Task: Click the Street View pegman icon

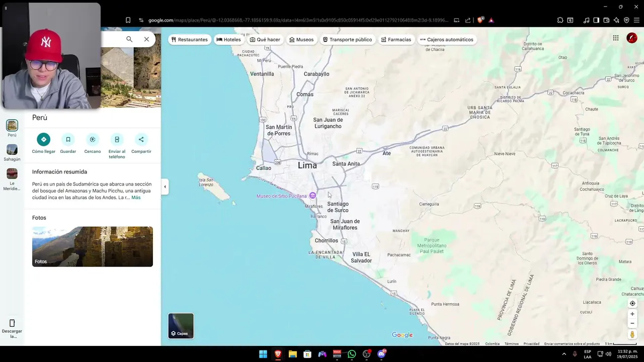Action: click(632, 334)
